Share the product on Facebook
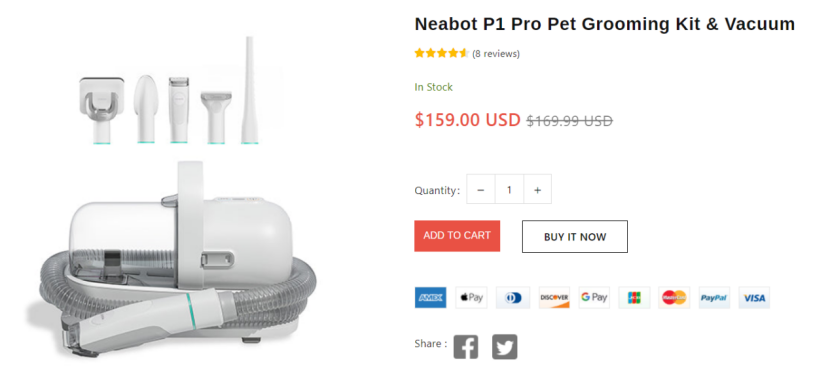The height and width of the screenshot is (380, 830). (466, 347)
